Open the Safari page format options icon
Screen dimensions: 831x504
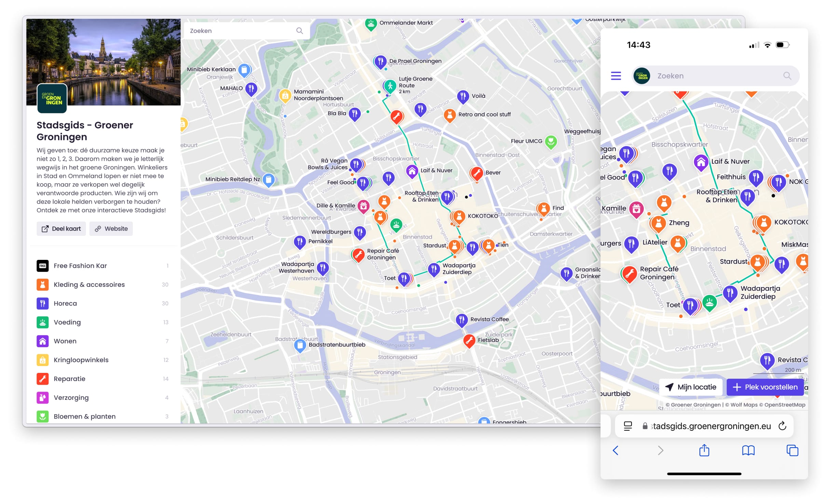[628, 426]
